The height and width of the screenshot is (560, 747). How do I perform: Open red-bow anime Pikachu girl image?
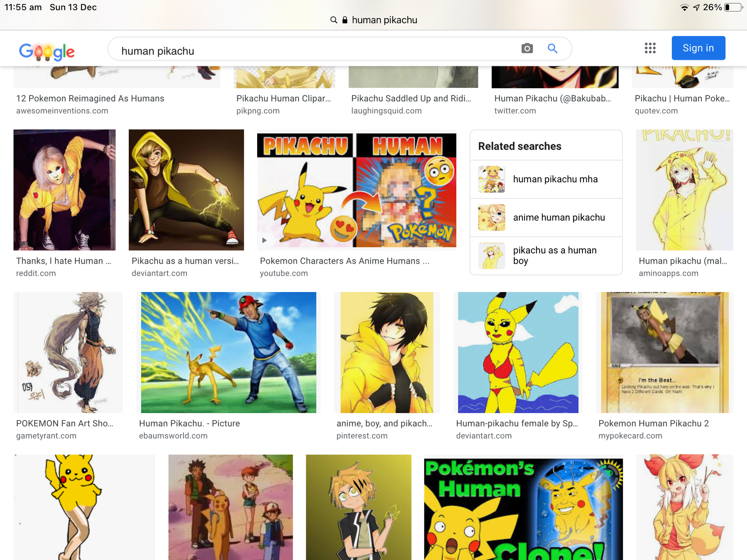pos(685,507)
